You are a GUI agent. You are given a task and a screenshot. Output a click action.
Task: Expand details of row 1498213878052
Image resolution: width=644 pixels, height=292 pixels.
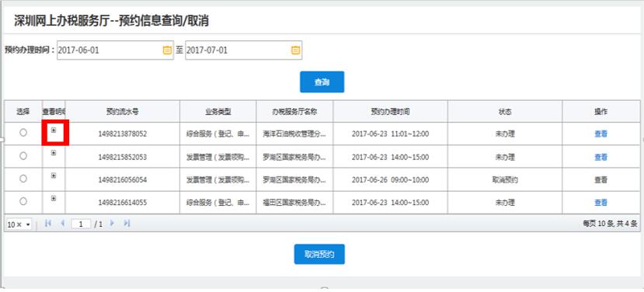54,130
